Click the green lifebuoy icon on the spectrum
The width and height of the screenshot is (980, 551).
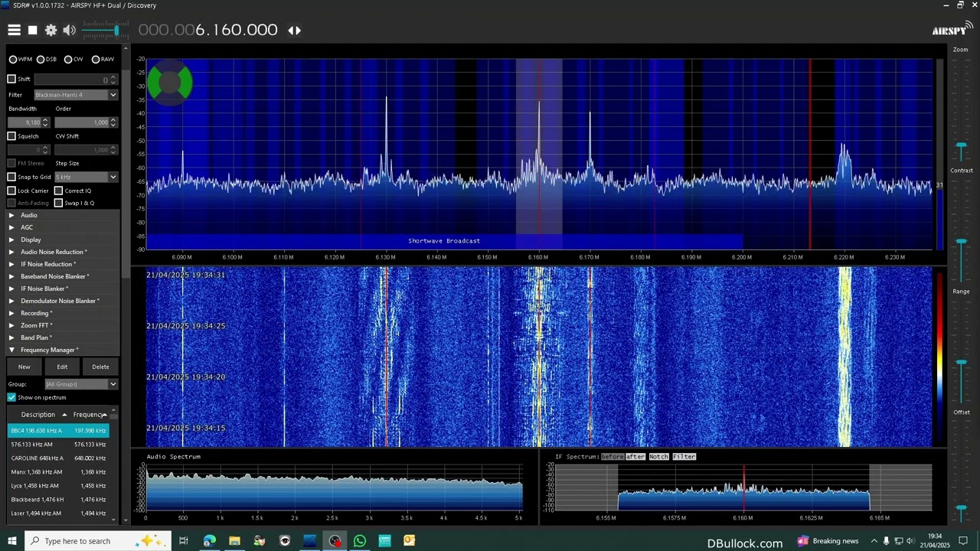[170, 83]
